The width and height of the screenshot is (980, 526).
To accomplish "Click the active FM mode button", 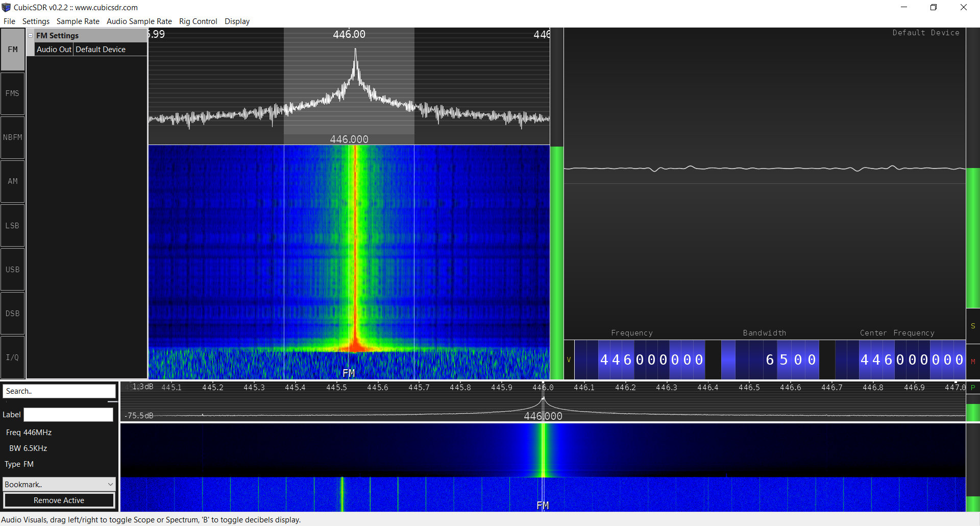I will tap(12, 50).
